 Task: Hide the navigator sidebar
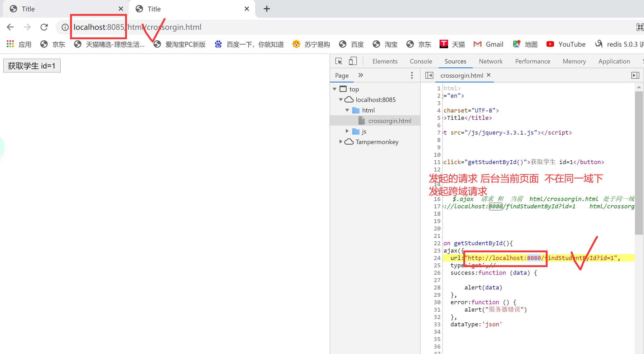pos(429,75)
